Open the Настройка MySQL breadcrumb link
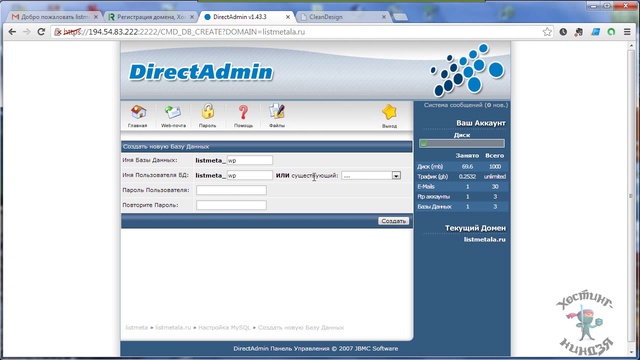This screenshot has height=360, width=640. coord(224,328)
